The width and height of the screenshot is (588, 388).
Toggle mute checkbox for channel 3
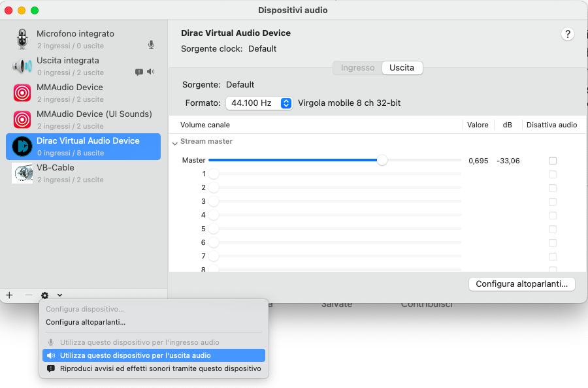click(552, 202)
